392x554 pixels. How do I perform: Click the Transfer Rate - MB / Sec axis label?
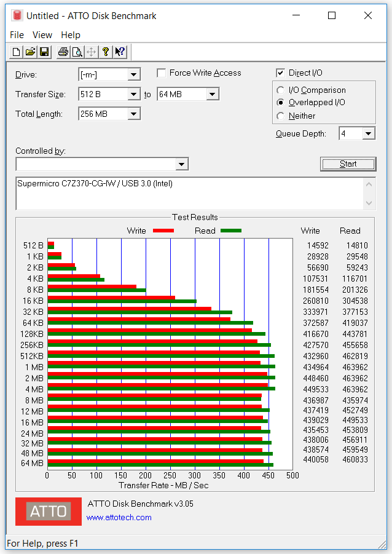163,486
